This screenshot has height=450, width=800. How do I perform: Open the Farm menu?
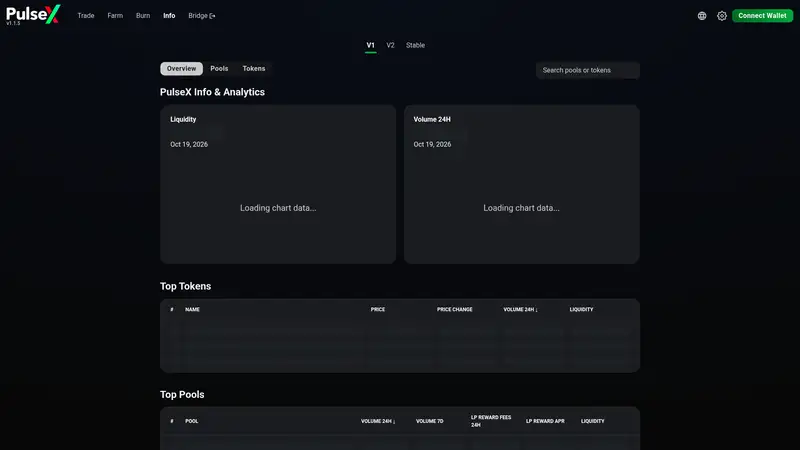tap(115, 16)
